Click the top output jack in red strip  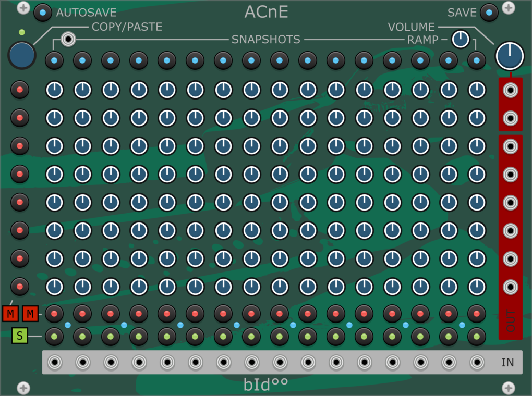pyautogui.click(x=510, y=90)
